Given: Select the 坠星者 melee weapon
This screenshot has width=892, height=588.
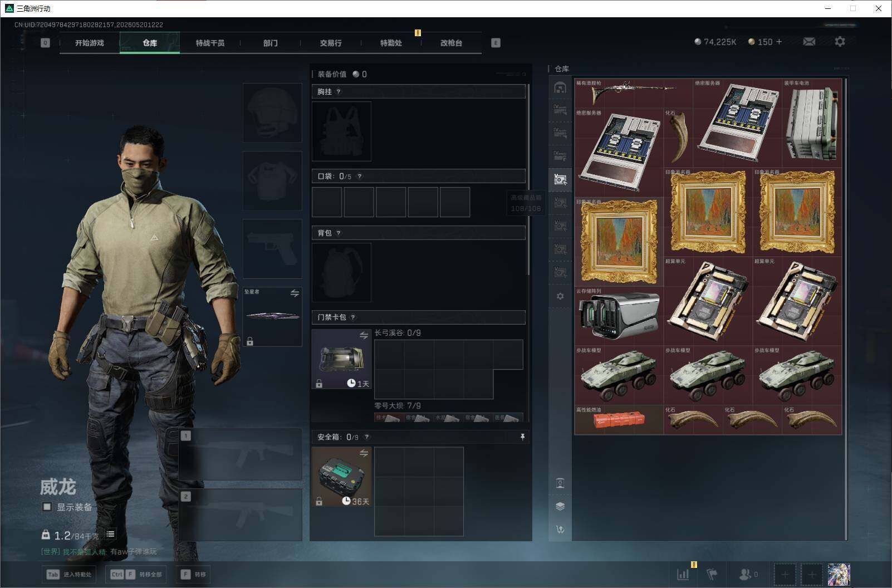Looking at the screenshot, I should coord(272,316).
